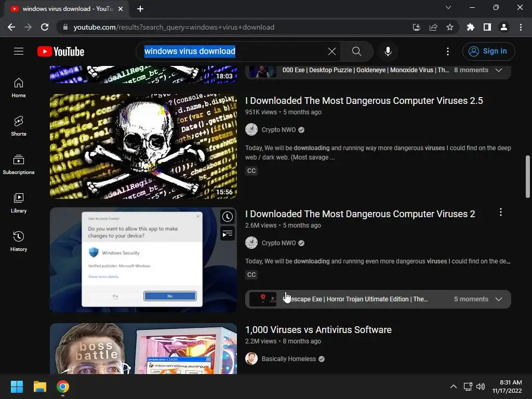
Task: Click the YouTube logo
Action: 61,51
